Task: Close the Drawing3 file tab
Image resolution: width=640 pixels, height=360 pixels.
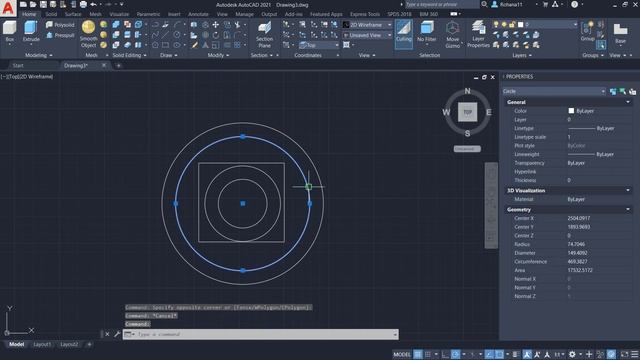Action: [x=104, y=65]
